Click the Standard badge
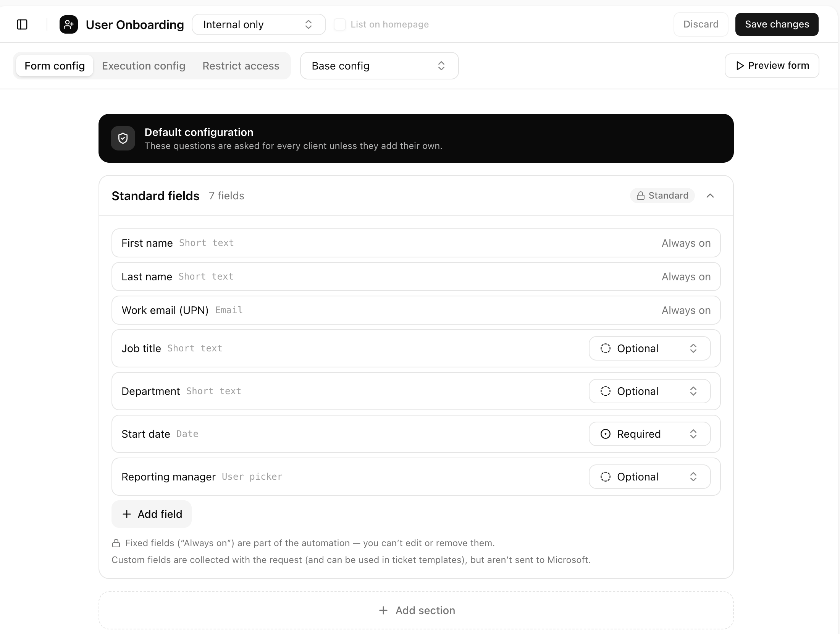Screen dimensions: 840x634 (x=662, y=196)
